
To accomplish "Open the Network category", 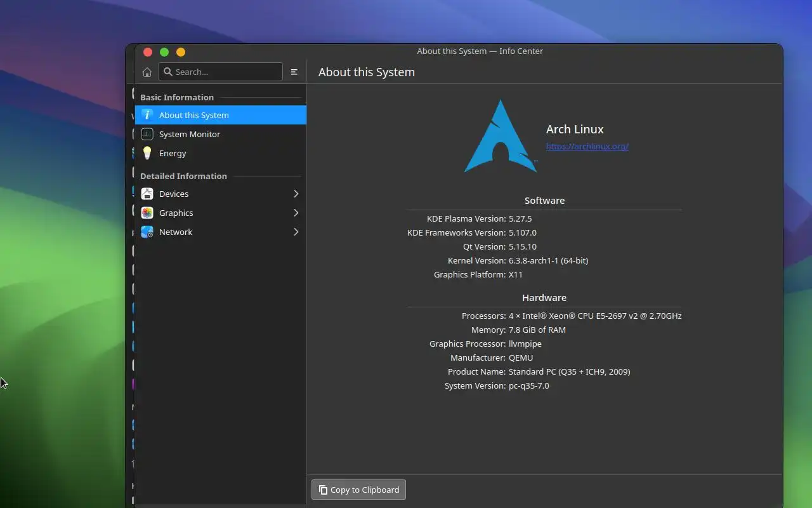I will [221, 232].
